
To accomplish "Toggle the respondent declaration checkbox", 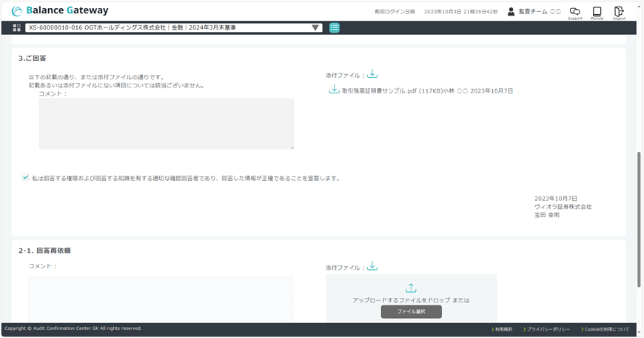I will tap(25, 177).
